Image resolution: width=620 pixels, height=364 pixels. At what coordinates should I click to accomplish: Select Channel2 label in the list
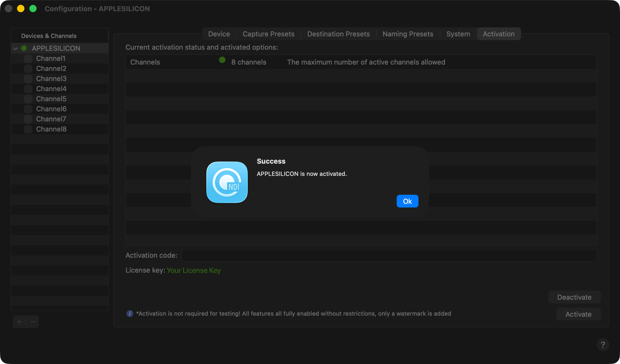pyautogui.click(x=51, y=69)
